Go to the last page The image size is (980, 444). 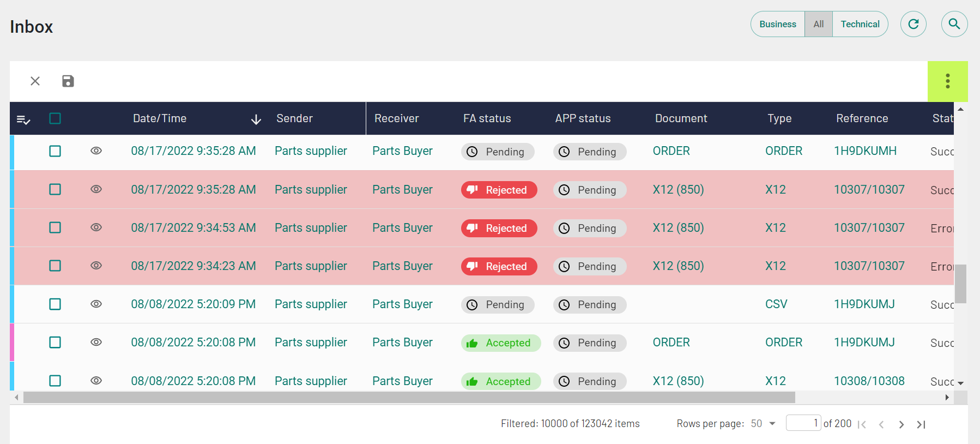point(921,424)
